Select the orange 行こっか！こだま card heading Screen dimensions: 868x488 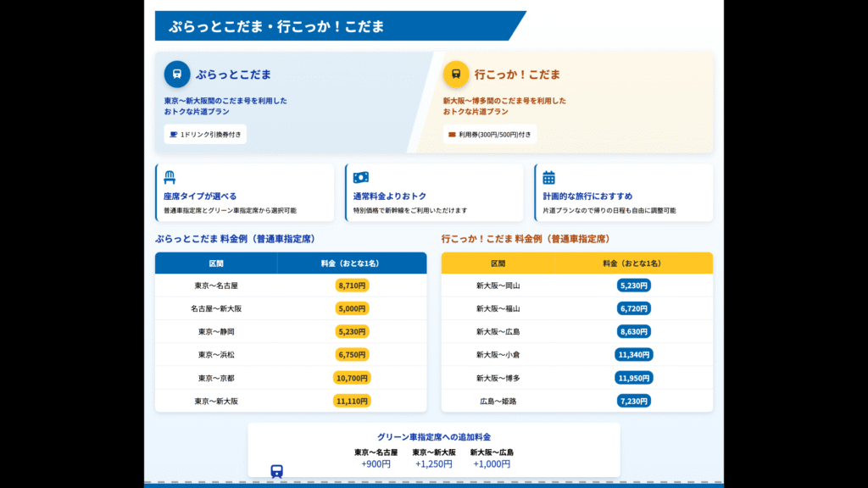(x=517, y=75)
